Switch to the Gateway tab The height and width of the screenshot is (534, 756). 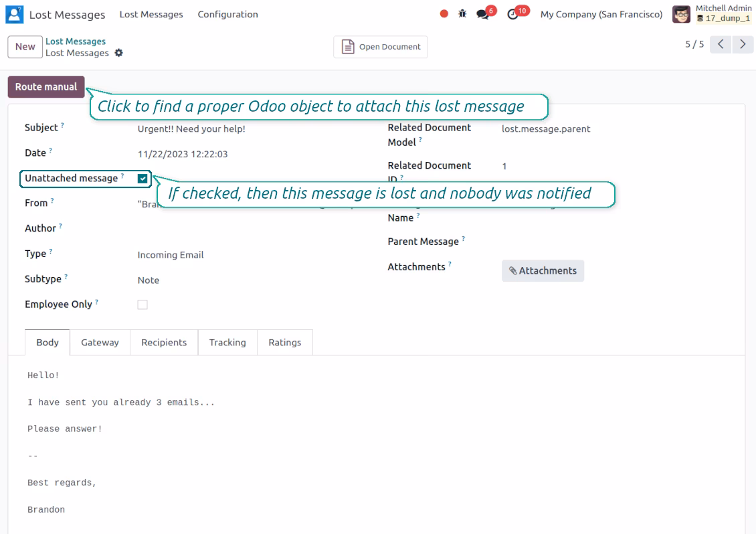pyautogui.click(x=100, y=343)
